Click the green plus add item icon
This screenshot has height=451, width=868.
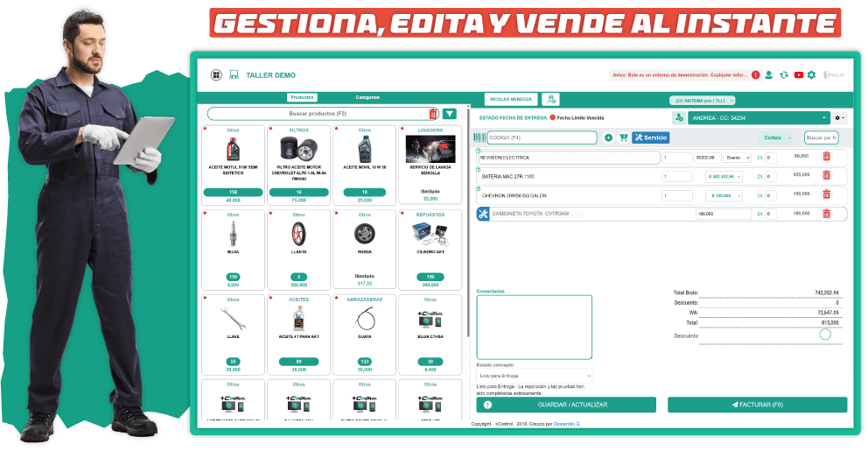pos(608,137)
